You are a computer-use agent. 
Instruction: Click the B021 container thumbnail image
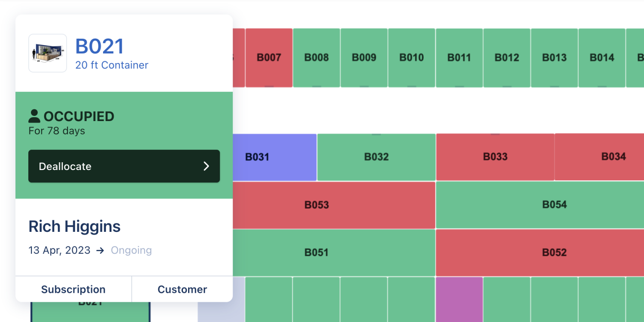[x=48, y=53]
